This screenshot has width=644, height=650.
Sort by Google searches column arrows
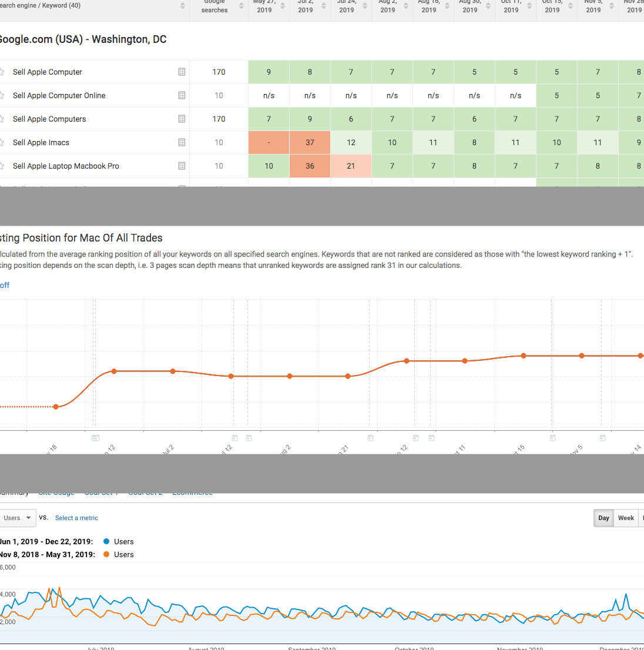click(x=241, y=6)
